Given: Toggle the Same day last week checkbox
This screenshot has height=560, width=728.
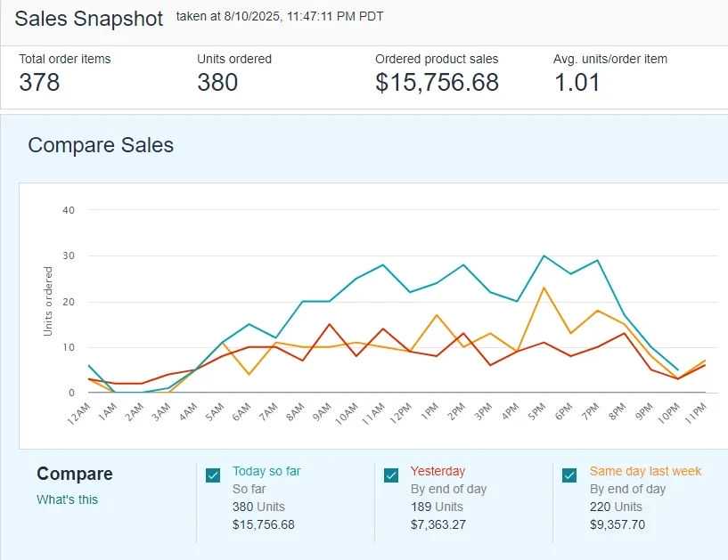Looking at the screenshot, I should pyautogui.click(x=569, y=475).
